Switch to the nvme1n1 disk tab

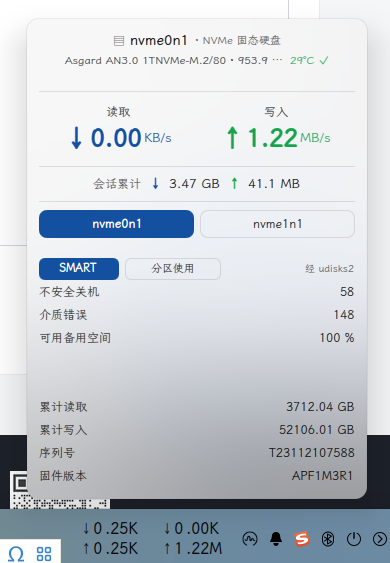point(277,224)
